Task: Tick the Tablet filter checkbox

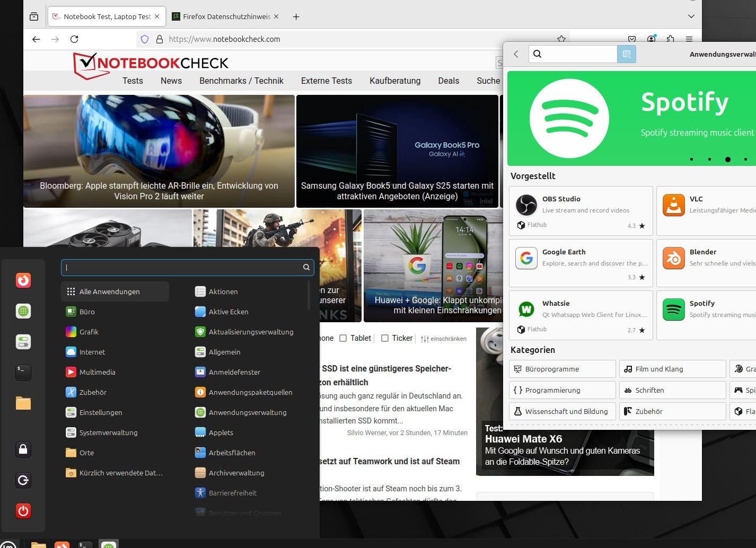Action: (343, 338)
